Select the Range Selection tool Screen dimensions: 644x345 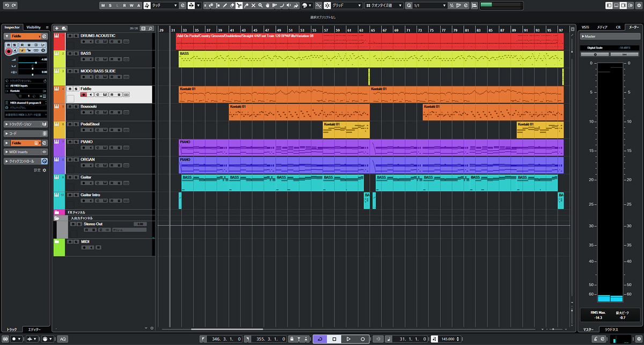click(218, 5)
